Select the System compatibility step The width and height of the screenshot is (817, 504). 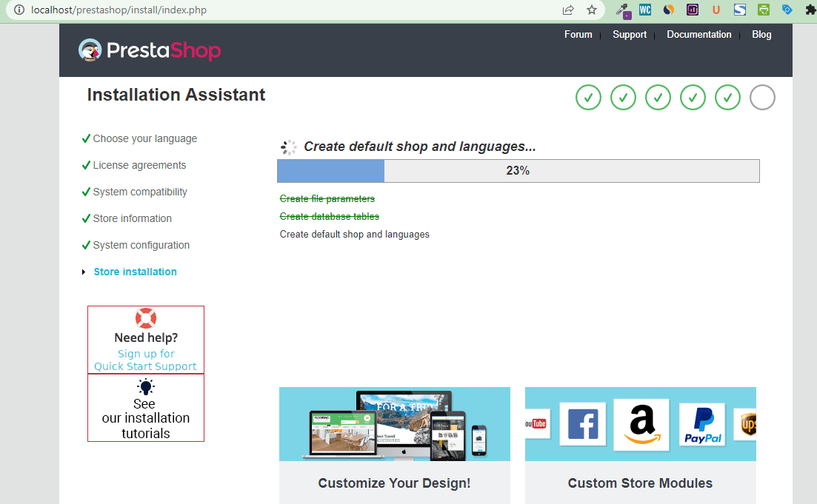click(x=140, y=192)
